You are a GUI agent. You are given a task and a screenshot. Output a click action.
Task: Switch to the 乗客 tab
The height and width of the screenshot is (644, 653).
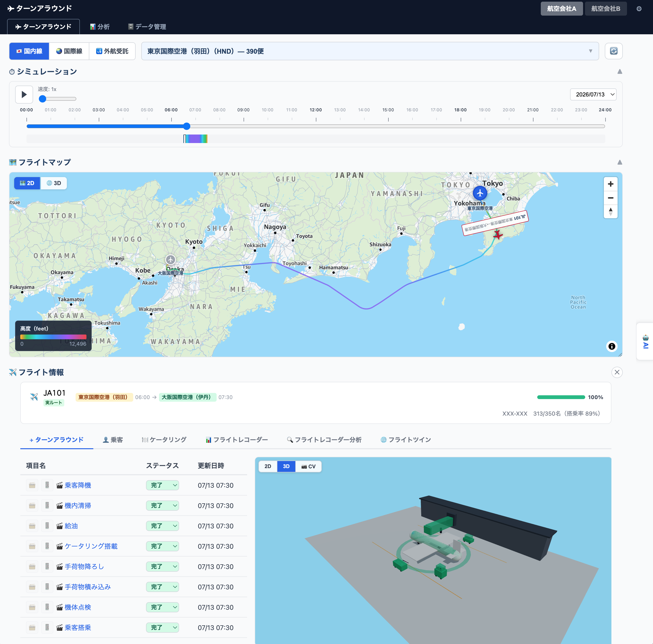[x=113, y=440]
